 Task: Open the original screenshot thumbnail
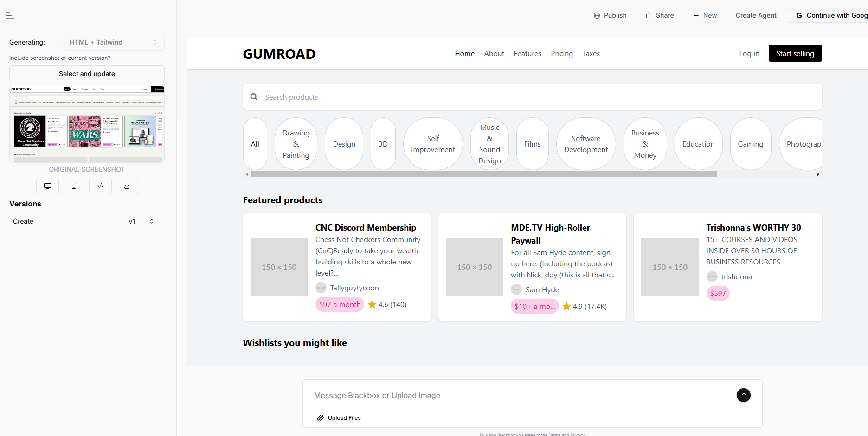[87, 124]
